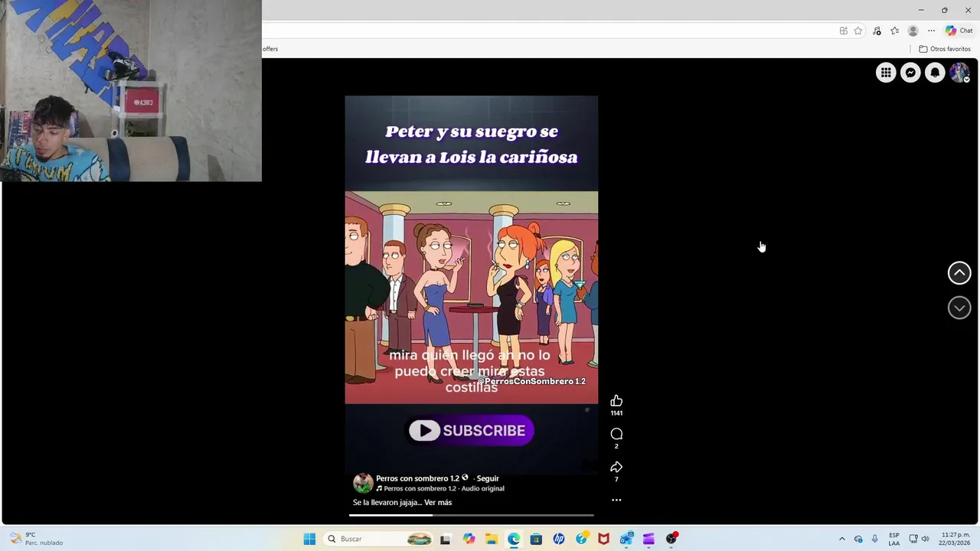The image size is (980, 551).
Task: Open Microsoft Store from the taskbar
Action: [536, 539]
